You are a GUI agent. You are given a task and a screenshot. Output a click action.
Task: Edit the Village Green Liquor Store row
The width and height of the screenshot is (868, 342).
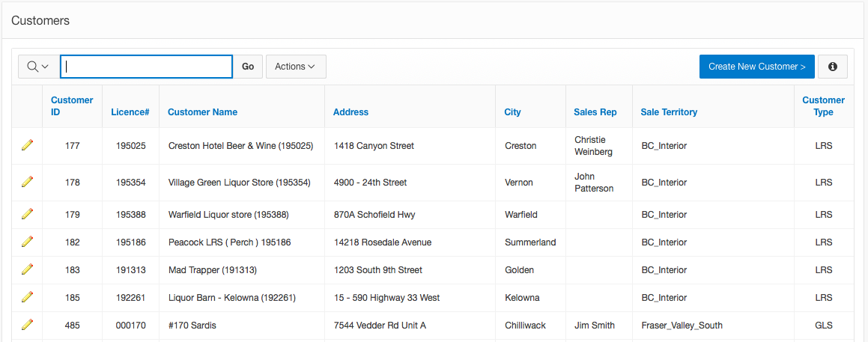pos(27,182)
